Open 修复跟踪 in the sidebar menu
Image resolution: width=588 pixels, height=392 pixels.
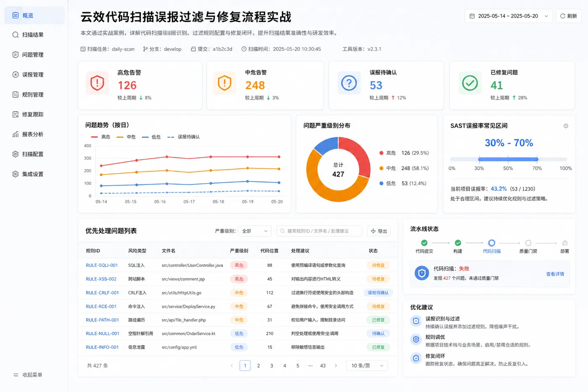coord(34,114)
